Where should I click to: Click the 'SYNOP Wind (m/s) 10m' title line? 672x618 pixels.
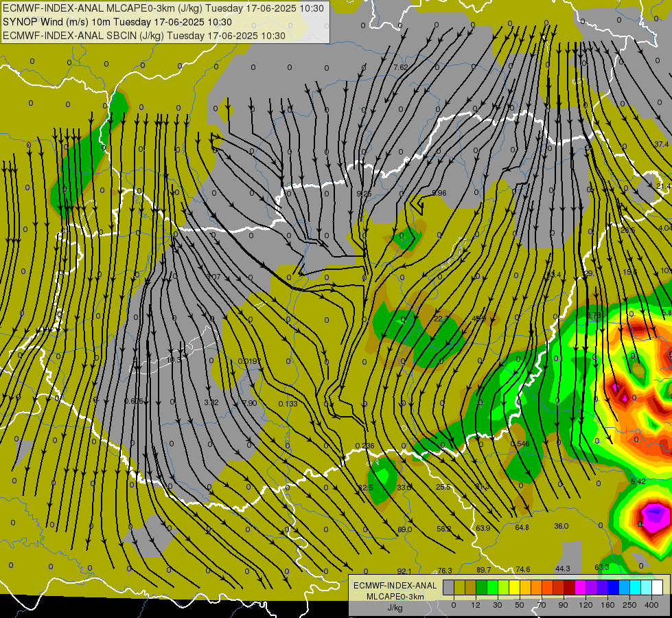pos(117,22)
